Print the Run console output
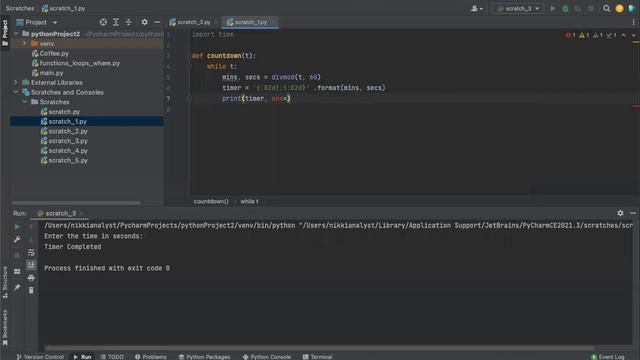 pyautogui.click(x=31, y=278)
